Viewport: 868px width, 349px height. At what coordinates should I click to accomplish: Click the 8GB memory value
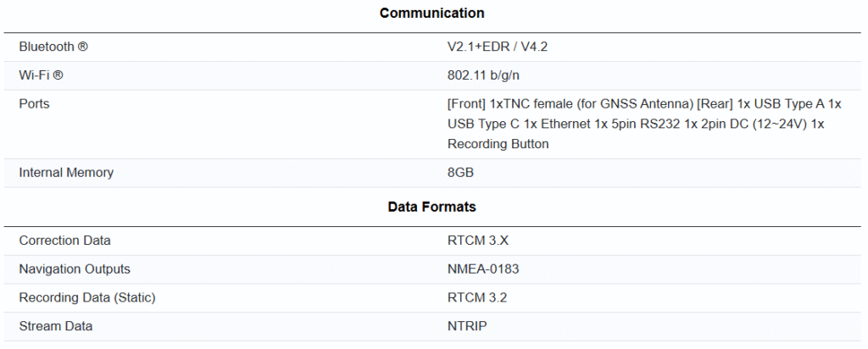pyautogui.click(x=460, y=172)
